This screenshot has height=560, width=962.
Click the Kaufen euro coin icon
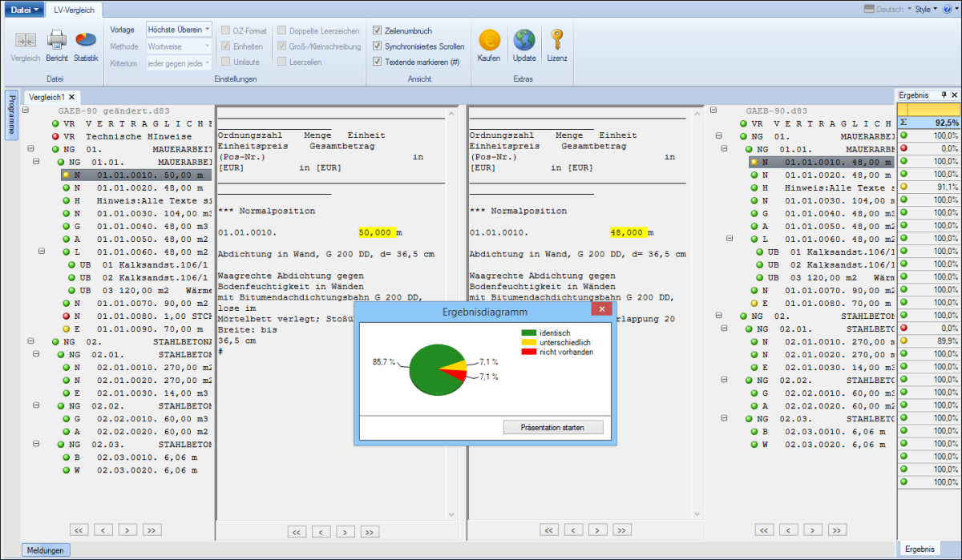coord(489,40)
